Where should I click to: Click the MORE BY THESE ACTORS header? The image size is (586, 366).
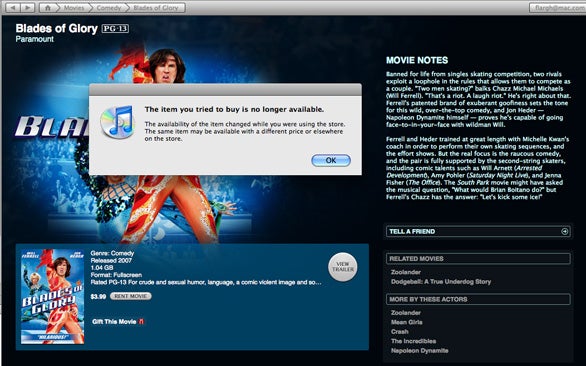point(478,299)
